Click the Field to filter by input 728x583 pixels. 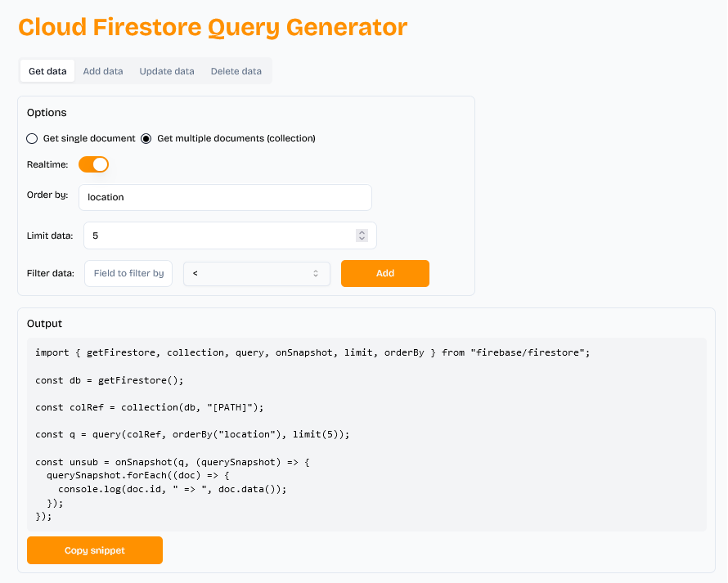128,273
